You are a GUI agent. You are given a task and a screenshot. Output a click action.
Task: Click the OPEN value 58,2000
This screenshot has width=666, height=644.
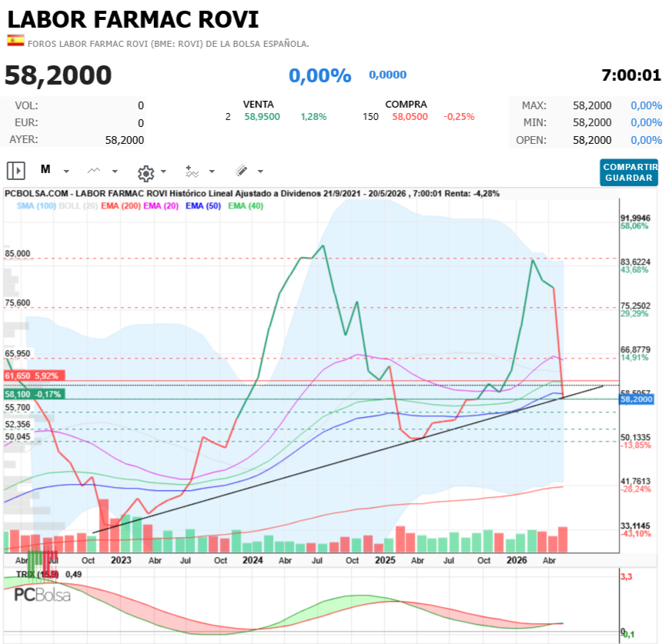[x=592, y=140]
